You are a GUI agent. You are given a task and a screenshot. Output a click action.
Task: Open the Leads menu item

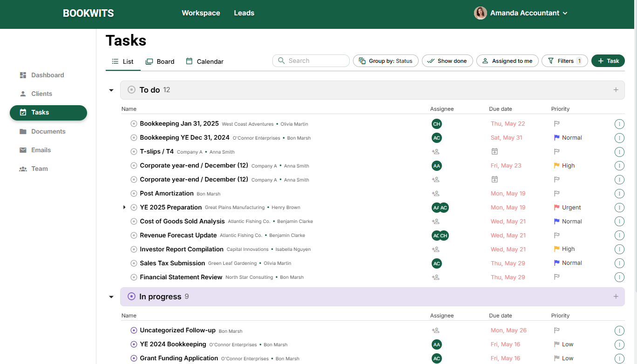(244, 13)
